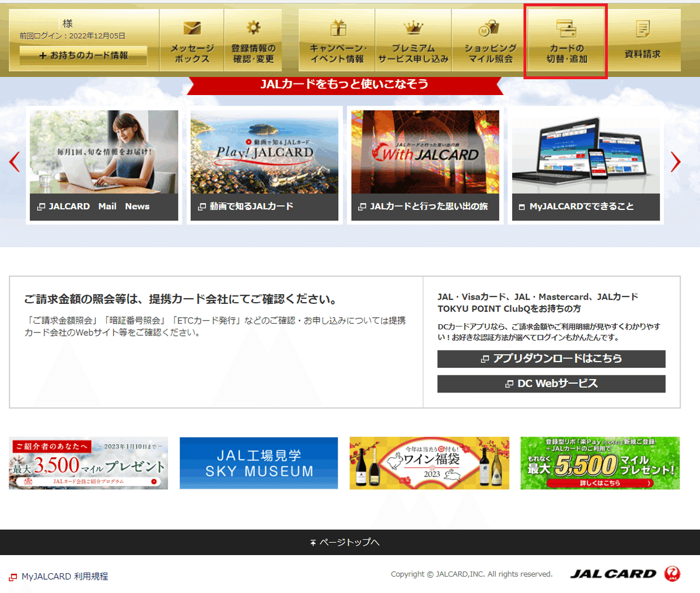Screen dimensions: 700x593
Task: View JALカードと行った思い出の旅 banner
Action: coord(425,165)
